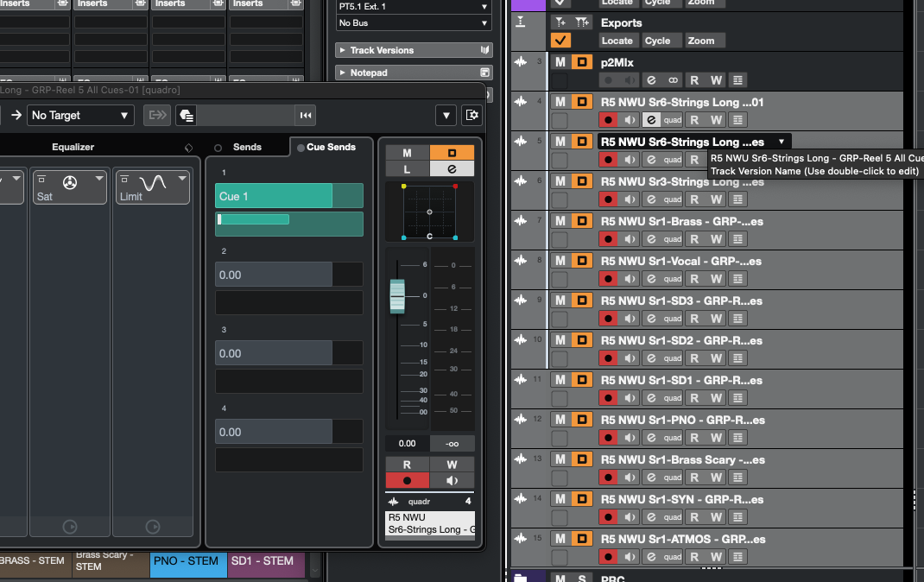The width and height of the screenshot is (924, 582).
Task: Toggle the Sends tab activation circle
Action: point(218,148)
